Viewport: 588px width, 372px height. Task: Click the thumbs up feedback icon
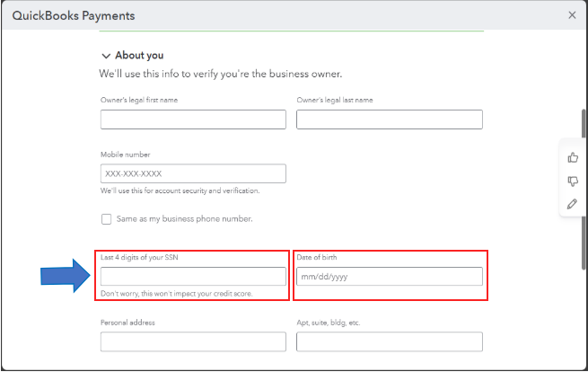click(573, 157)
